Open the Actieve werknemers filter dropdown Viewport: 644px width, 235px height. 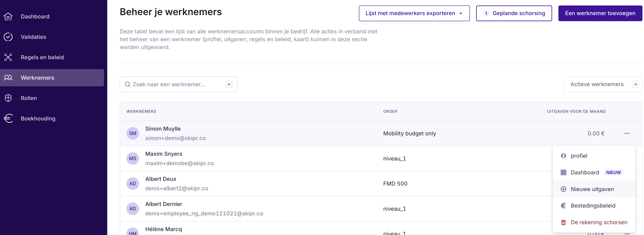click(x=603, y=84)
